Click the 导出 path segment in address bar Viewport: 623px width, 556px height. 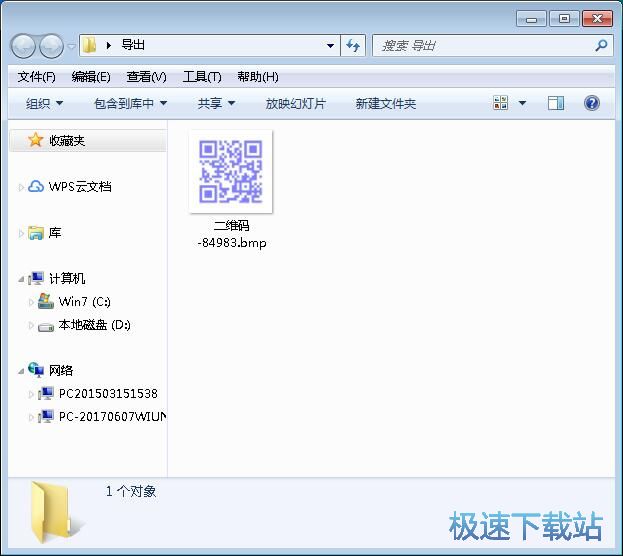[x=133, y=45]
